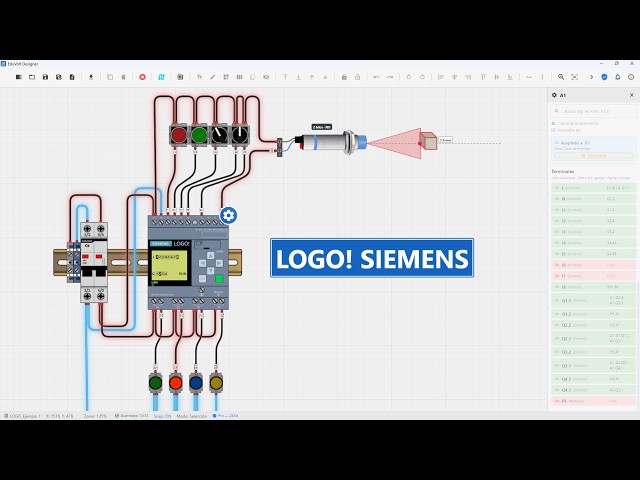Undo the last action
The height and width of the screenshot is (480, 640).
pos(376,77)
